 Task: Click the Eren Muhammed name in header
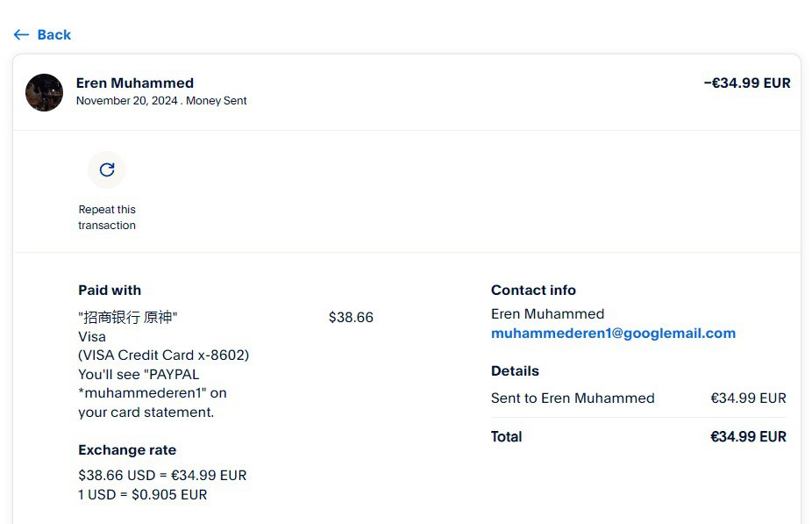pyautogui.click(x=135, y=83)
